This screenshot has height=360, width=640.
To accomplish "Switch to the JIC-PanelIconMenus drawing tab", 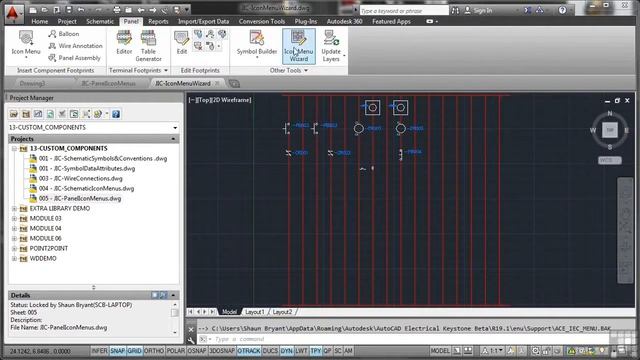I will point(108,83).
